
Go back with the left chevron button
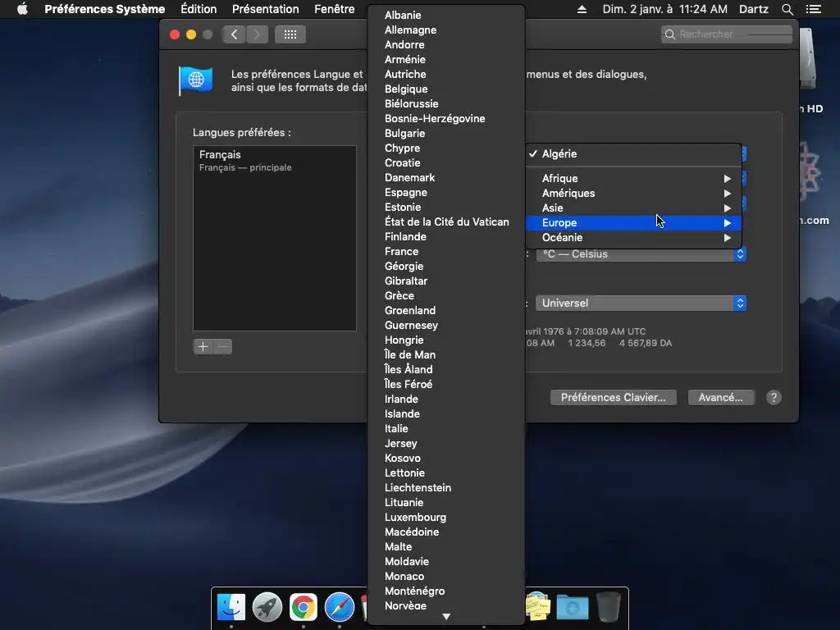click(234, 34)
